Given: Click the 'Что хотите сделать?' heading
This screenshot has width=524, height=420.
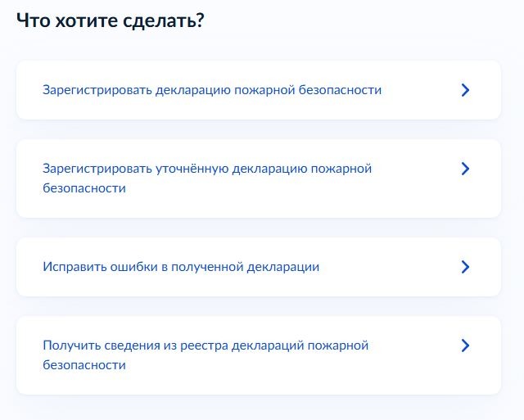Looking at the screenshot, I should click(x=110, y=21).
